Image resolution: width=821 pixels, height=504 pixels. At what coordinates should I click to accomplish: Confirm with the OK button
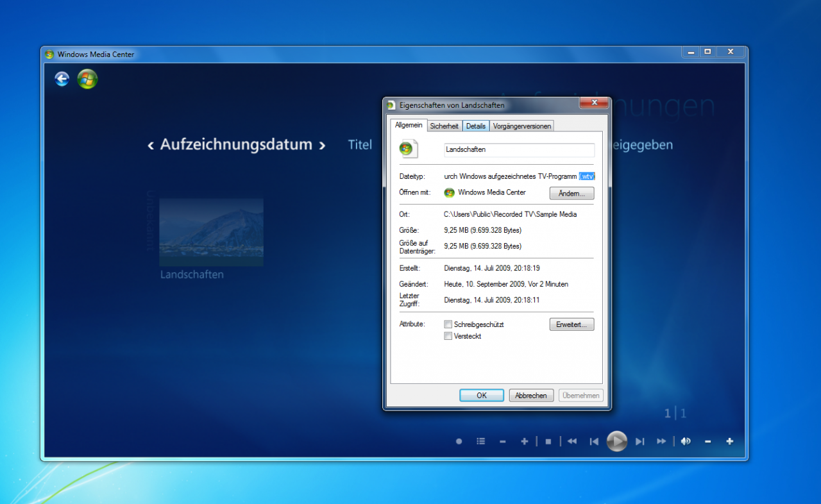[x=482, y=396]
